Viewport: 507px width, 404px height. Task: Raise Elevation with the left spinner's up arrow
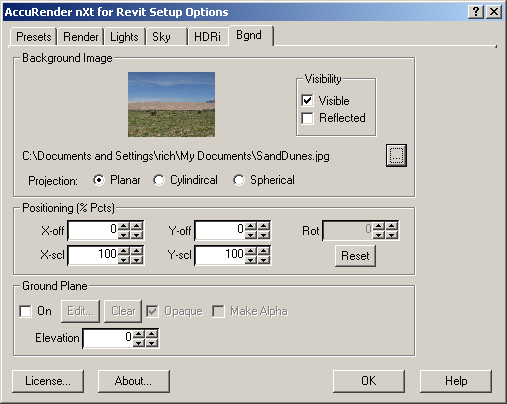[x=139, y=334]
